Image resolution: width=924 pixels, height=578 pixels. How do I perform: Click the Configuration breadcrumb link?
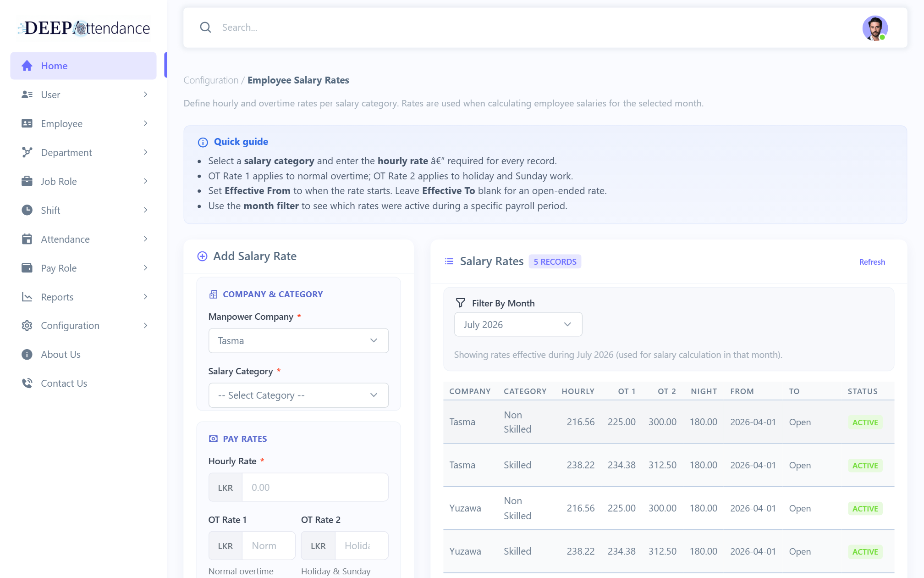point(211,80)
